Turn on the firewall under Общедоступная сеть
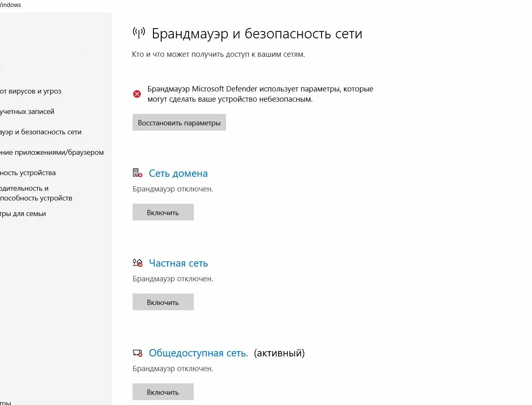The height and width of the screenshot is (405, 532). [x=163, y=392]
